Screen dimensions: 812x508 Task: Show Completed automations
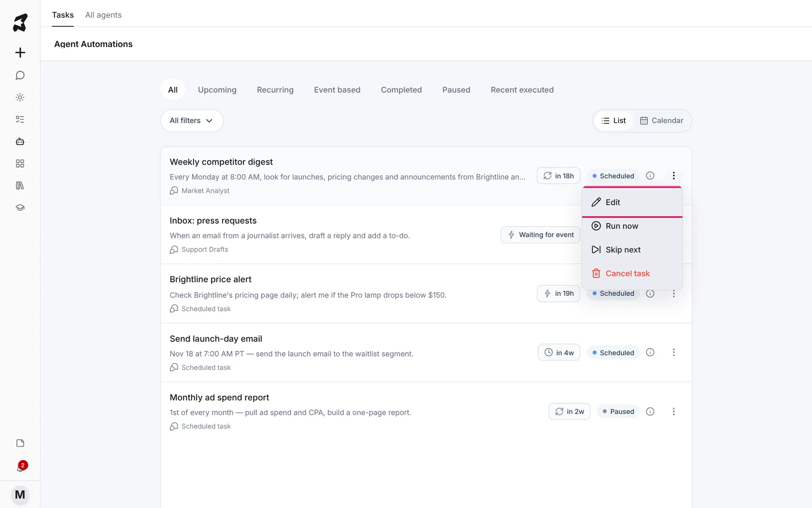pyautogui.click(x=401, y=90)
